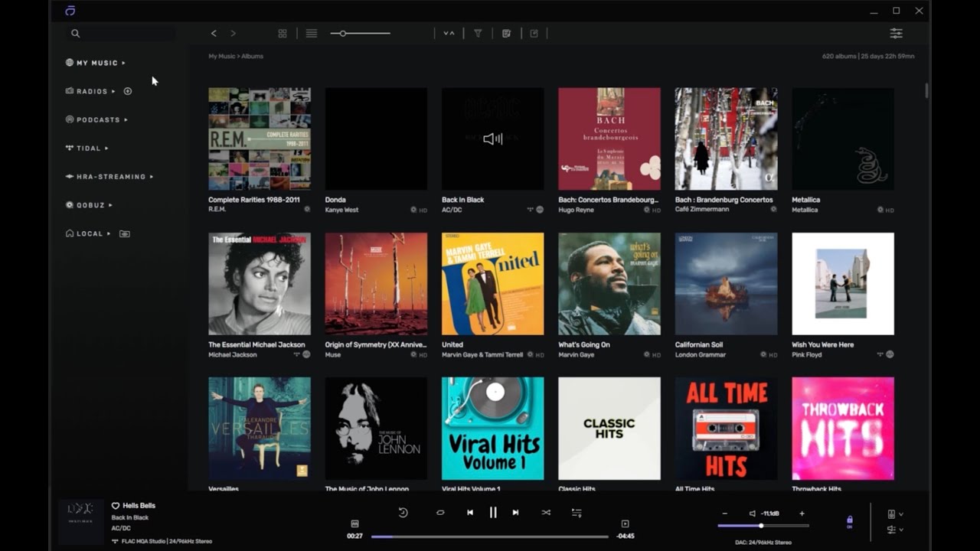Expand the TIDAL section
Screen dimensions: 980x551
tap(87, 148)
